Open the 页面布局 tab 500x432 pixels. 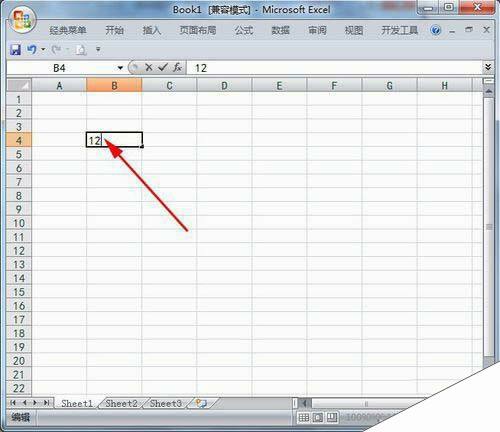[x=198, y=30]
